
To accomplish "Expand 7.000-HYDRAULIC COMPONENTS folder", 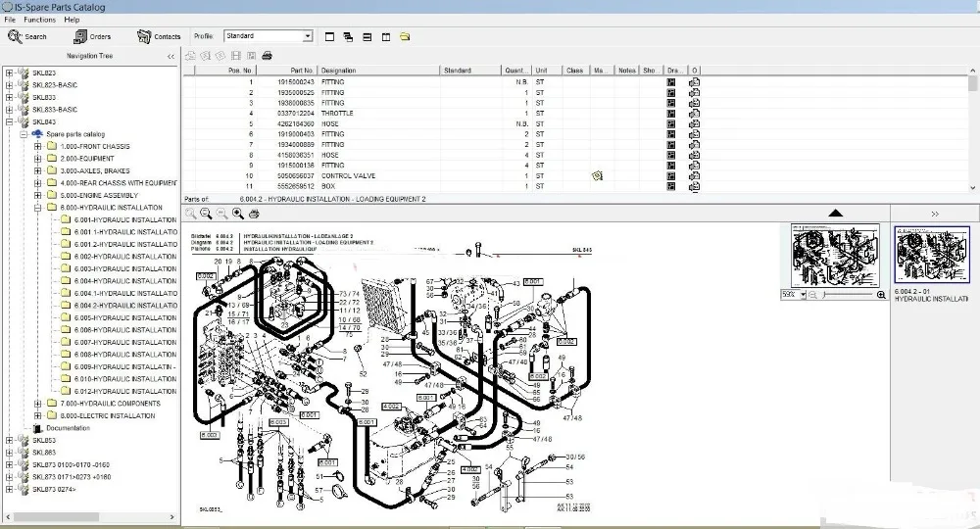I will pyautogui.click(x=37, y=404).
